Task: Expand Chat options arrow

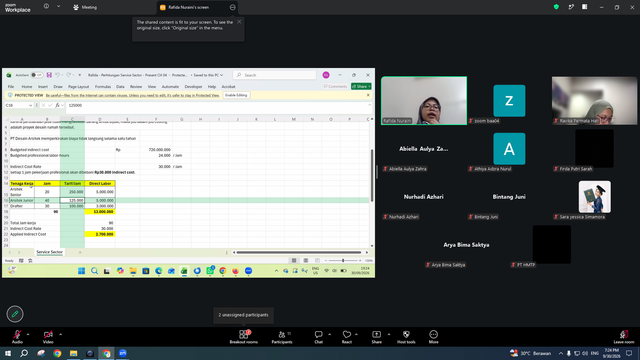Action: click(329, 334)
